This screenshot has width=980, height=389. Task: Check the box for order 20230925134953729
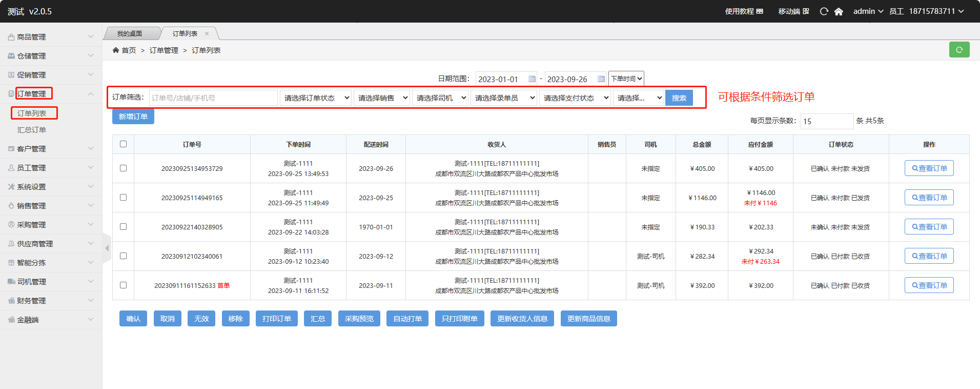(x=123, y=168)
